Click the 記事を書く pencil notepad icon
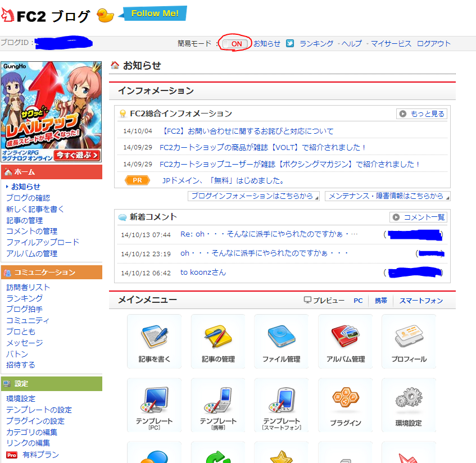476x463 pixels. tap(154, 341)
